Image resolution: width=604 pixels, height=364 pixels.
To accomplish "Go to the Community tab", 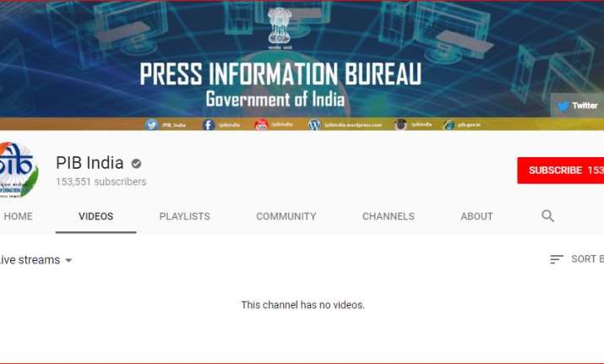I will (286, 216).
